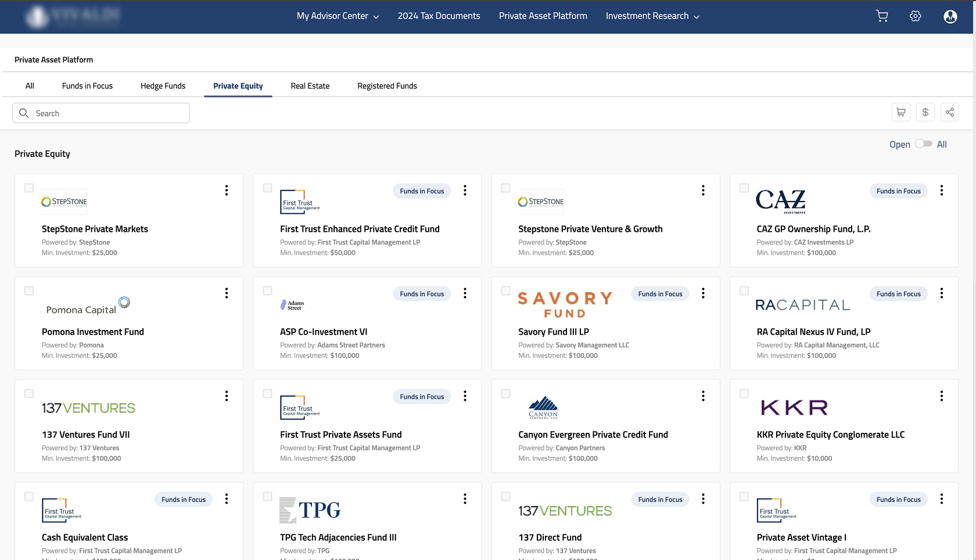Open options menu for TPG Tech Adjacencies Fund III

465,498
